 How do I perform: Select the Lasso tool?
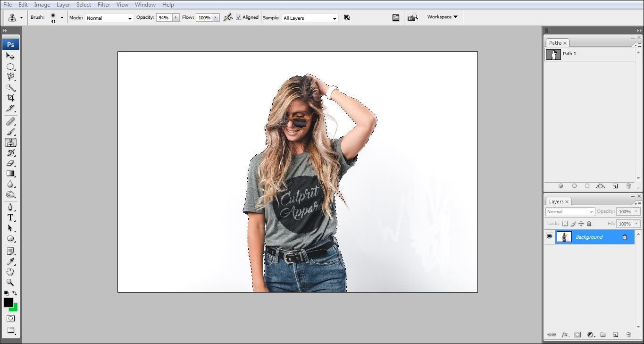click(10, 77)
